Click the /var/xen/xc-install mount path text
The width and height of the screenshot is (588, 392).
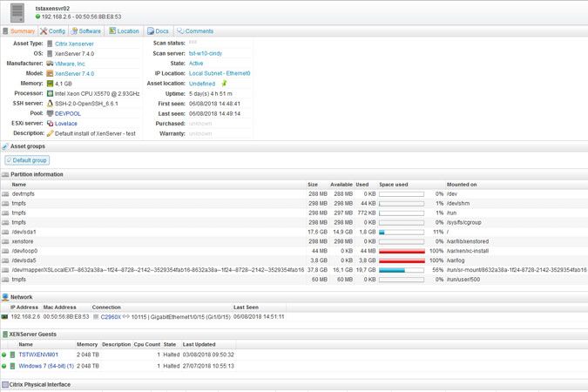click(x=468, y=251)
